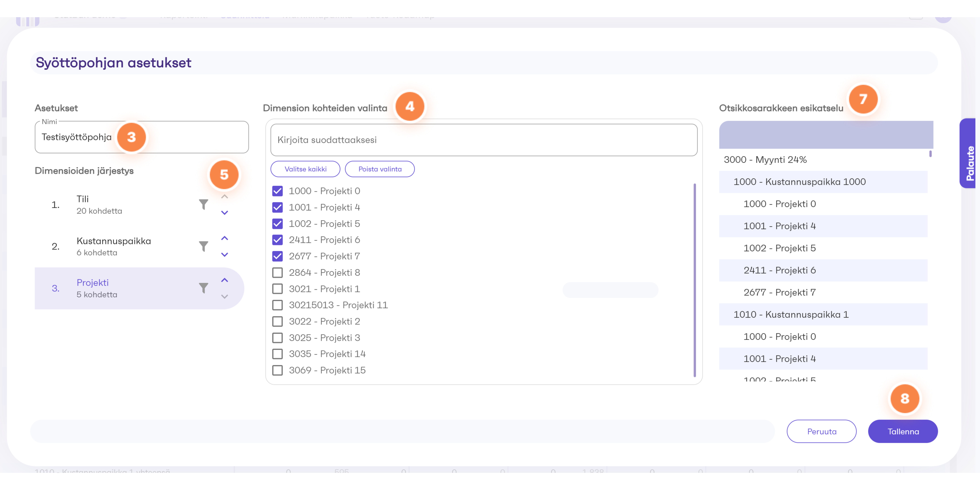
Task: Check 3035 - Projekti 14
Action: click(277, 354)
